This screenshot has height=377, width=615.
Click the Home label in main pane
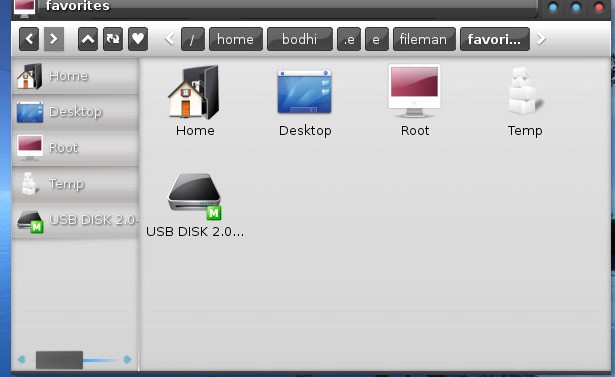(195, 131)
